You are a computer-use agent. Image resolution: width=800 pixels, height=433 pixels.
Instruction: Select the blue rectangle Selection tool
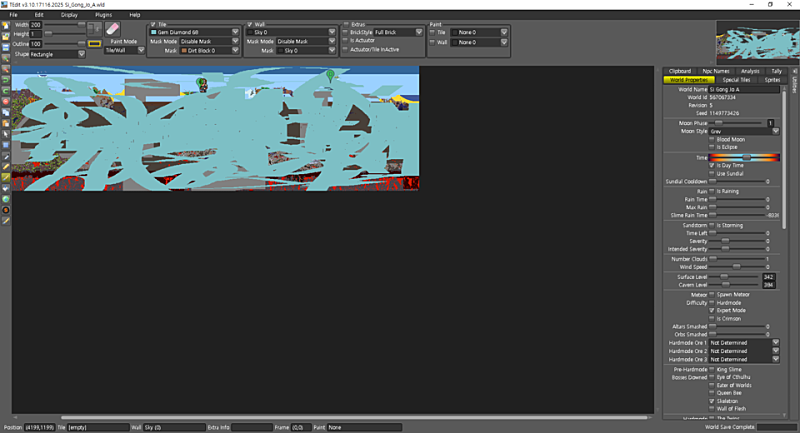[x=6, y=145]
